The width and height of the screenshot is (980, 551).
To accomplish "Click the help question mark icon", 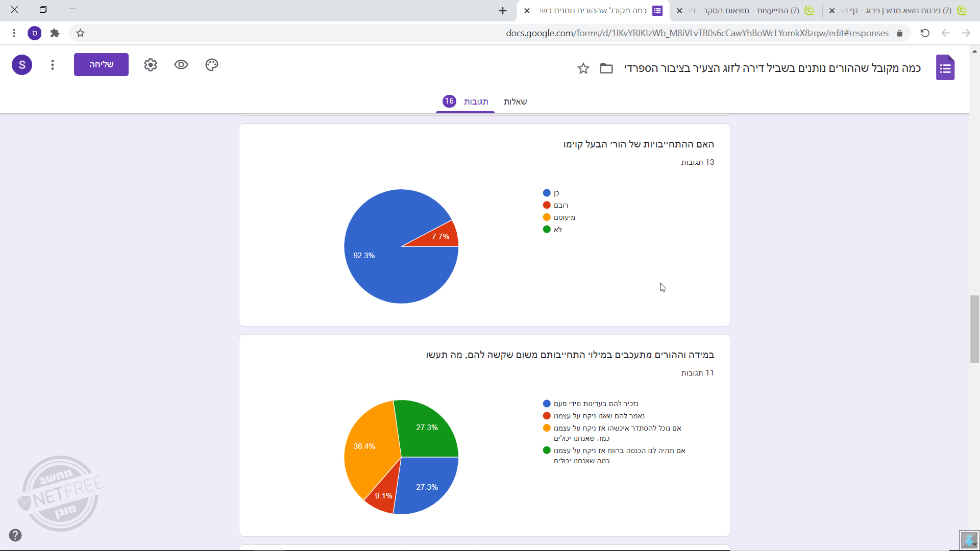I will (15, 535).
